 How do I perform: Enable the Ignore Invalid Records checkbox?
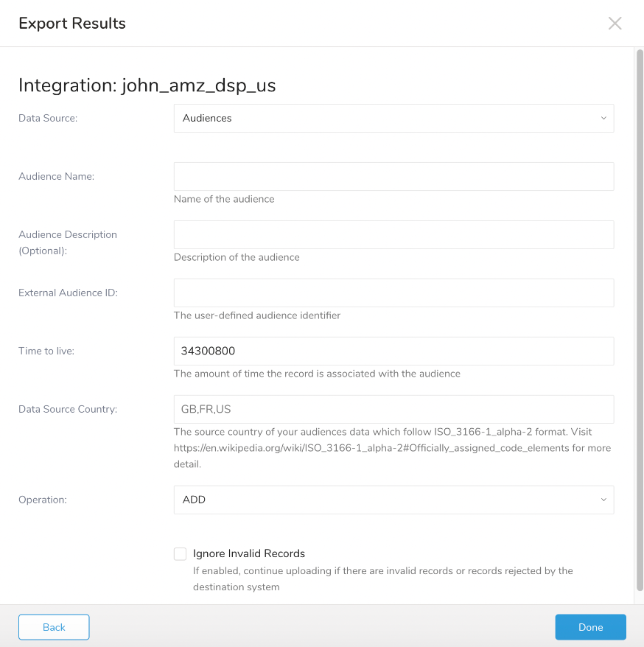point(181,553)
